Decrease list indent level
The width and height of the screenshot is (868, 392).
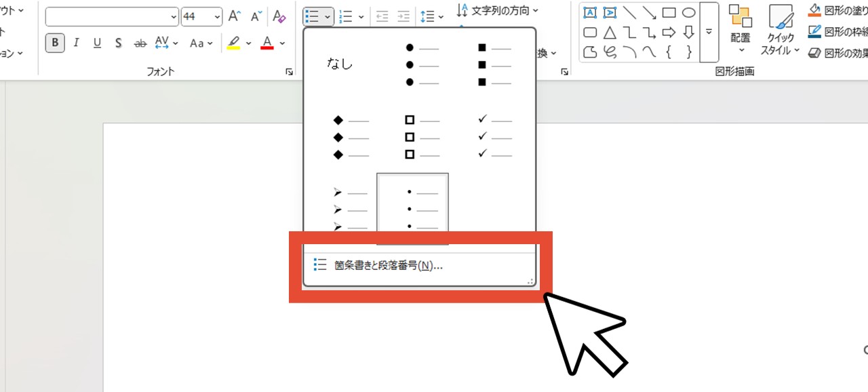click(382, 16)
